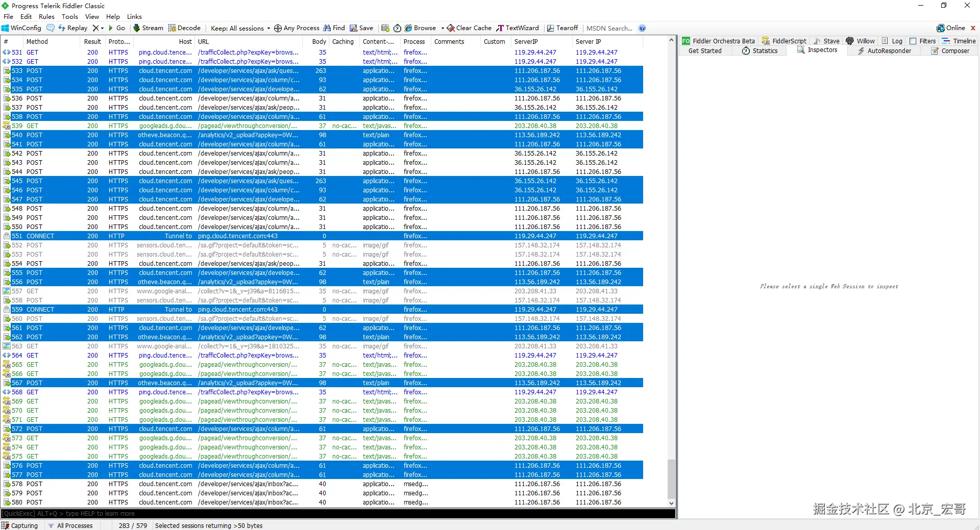Click the All Processes status filter
The image size is (980, 530).
click(x=71, y=525)
